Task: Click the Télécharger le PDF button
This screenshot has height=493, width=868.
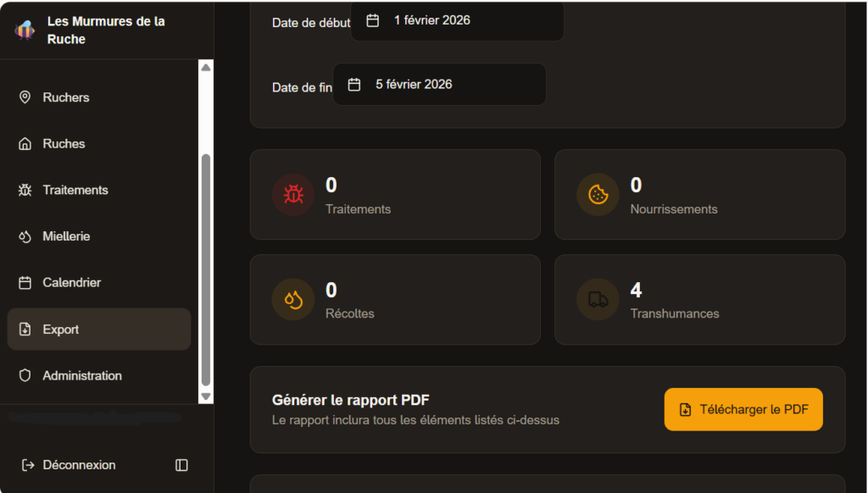Action: 743,408
